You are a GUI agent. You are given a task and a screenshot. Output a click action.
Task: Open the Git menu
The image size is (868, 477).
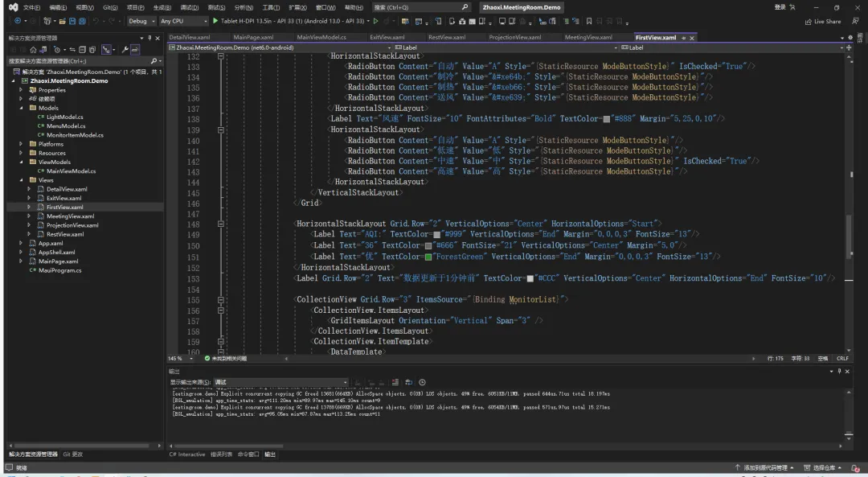[109, 7]
